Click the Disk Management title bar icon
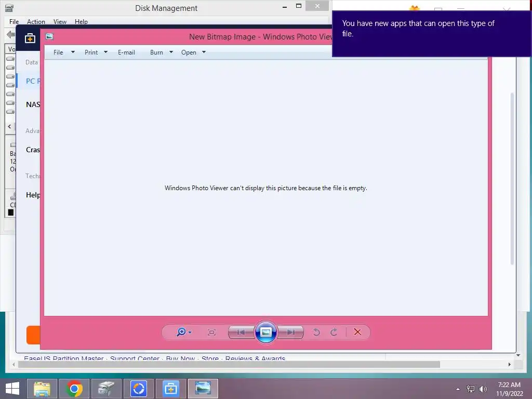 [x=9, y=8]
